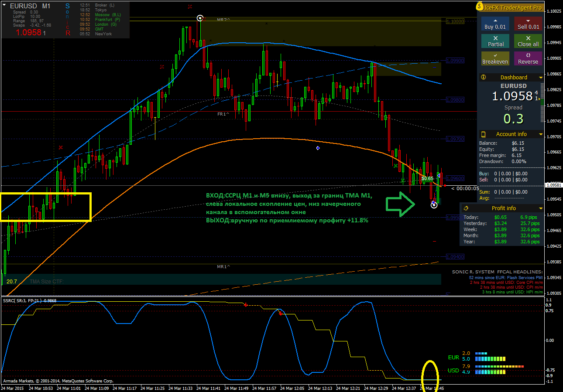Click the 1.09700 price level label
Viewport: 563px width, 392px height.
tap(455, 139)
